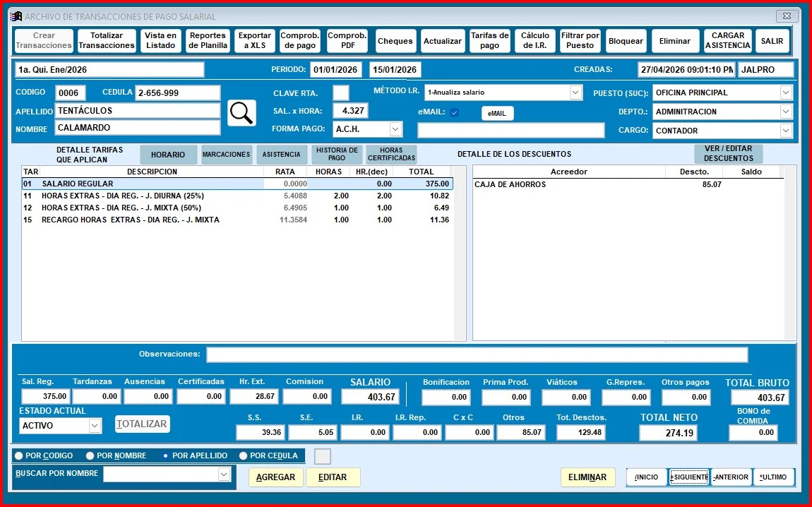Click VER / EDITAR DESCUENTOS button
This screenshot has width=812, height=507.
728,154
